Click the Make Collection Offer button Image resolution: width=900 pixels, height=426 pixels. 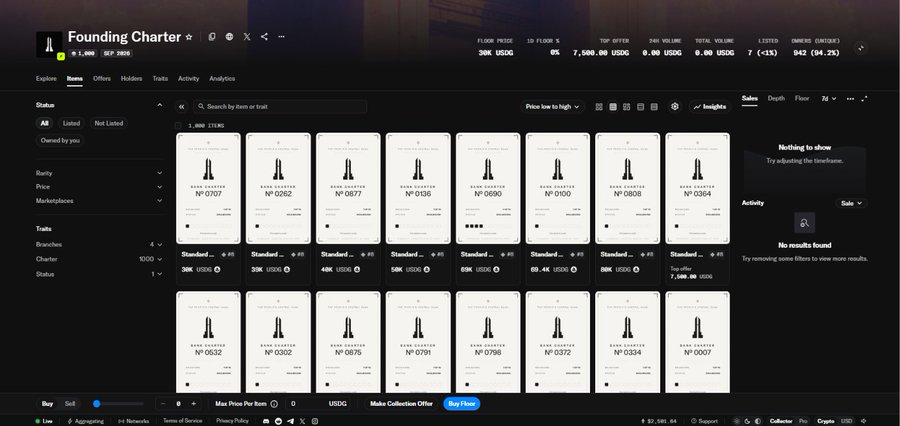(401, 404)
